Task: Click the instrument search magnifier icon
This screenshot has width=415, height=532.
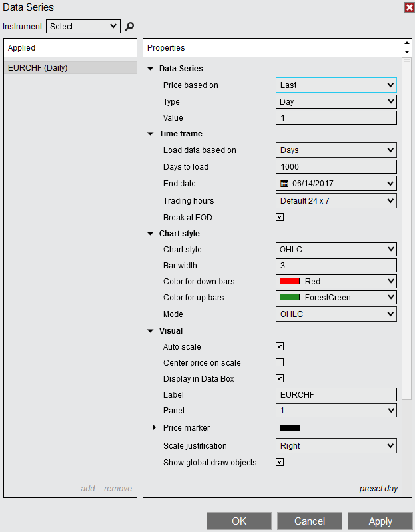Action: coord(130,27)
